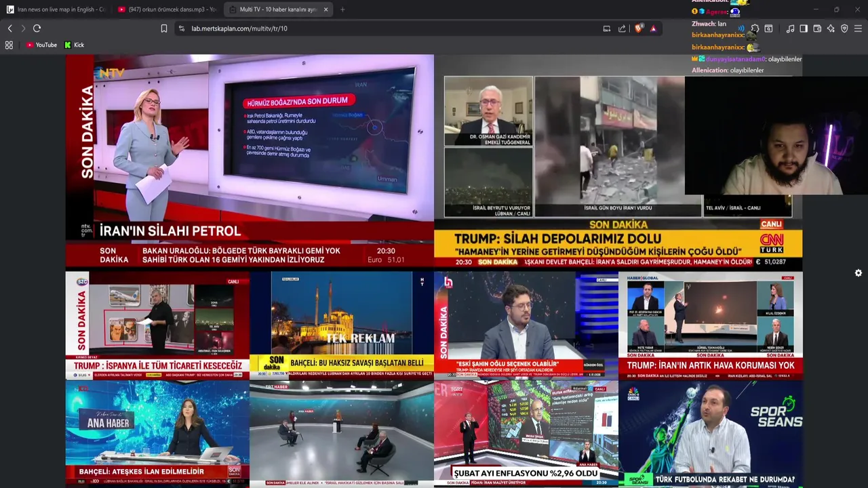This screenshot has width=868, height=488.
Task: Open the YouTube bookmark
Action: point(41,45)
